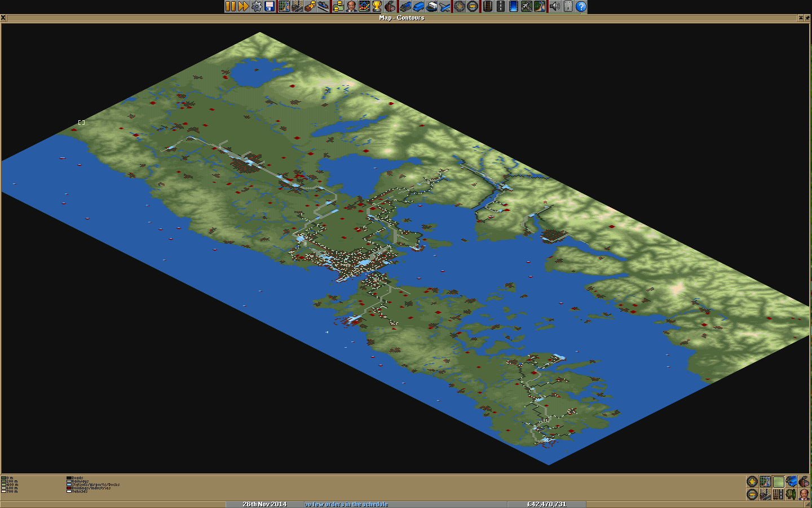Click the Vehicles legend entry
This screenshot has height=508, width=812.
pos(77,492)
